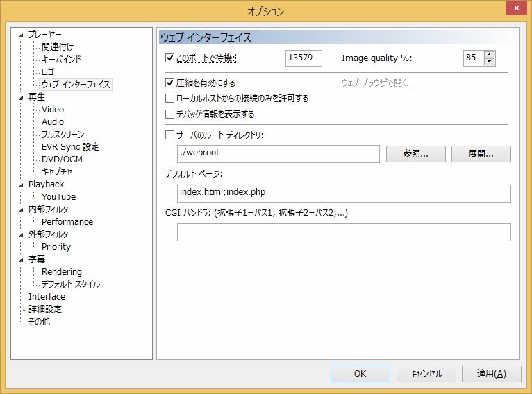The height and width of the screenshot is (394, 532).
Task: Click the キャンセル button
Action: [x=426, y=374]
